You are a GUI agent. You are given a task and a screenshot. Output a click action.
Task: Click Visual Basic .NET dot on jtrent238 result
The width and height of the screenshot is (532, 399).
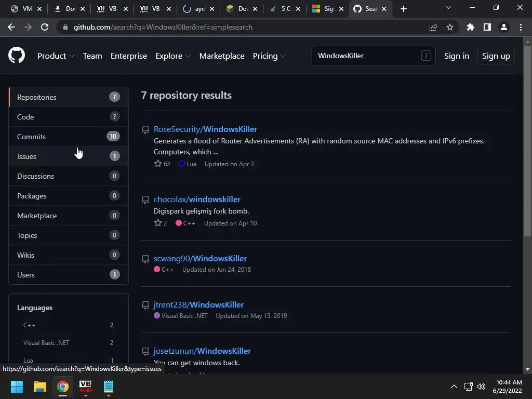(157, 315)
